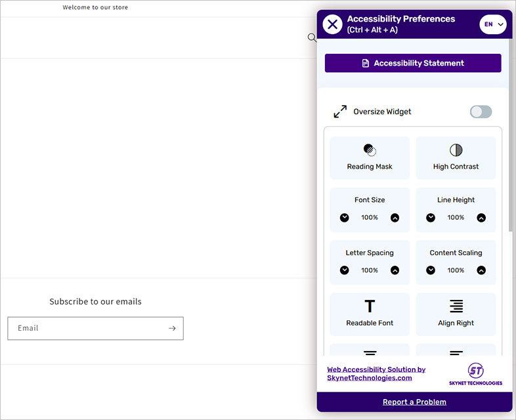
Task: Click the Letter Spacing 100% value
Action: click(x=370, y=270)
